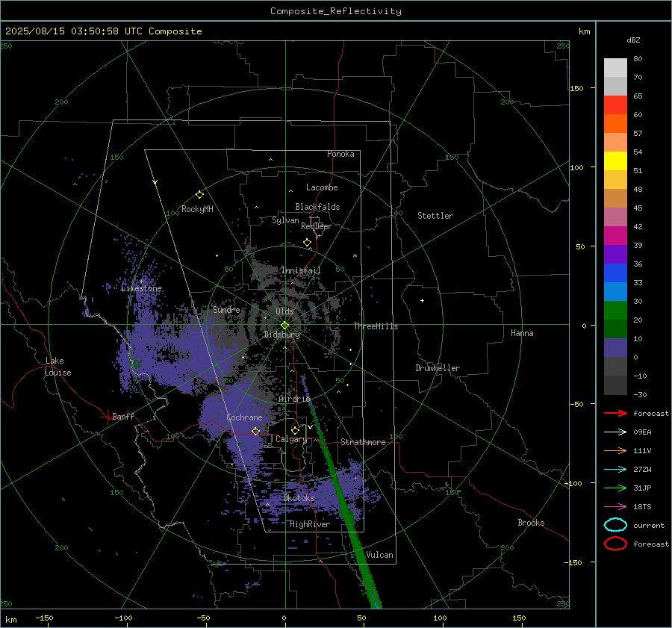Click the Vulcan town label

[x=379, y=555]
